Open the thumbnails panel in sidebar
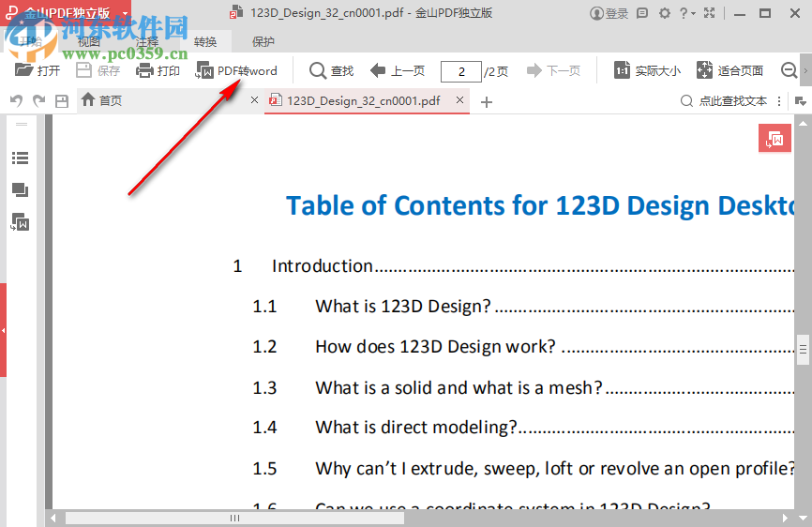 click(20, 190)
